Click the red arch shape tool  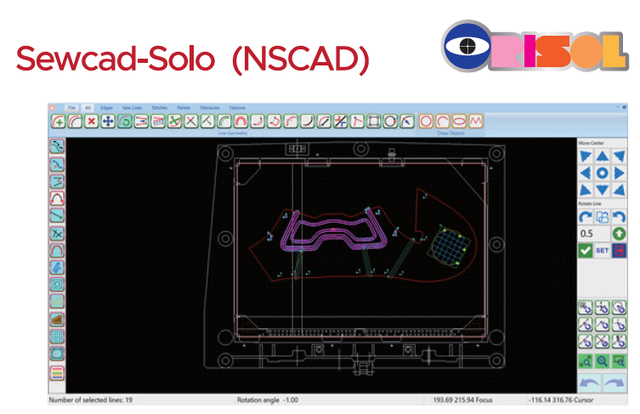pyautogui.click(x=241, y=121)
